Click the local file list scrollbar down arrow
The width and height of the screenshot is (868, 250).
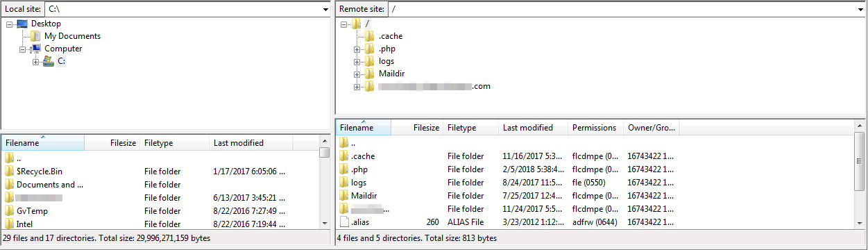[325, 223]
